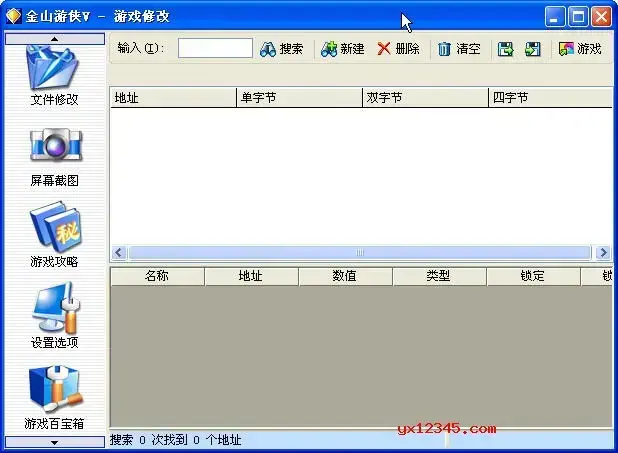Image resolution: width=618 pixels, height=453 pixels.
Task: Click the first green save-disk icon
Action: coord(505,49)
